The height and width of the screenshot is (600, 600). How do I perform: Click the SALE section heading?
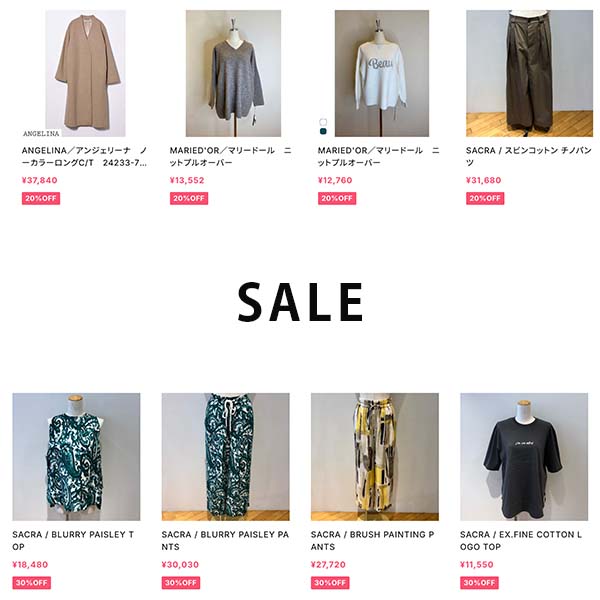(300, 302)
